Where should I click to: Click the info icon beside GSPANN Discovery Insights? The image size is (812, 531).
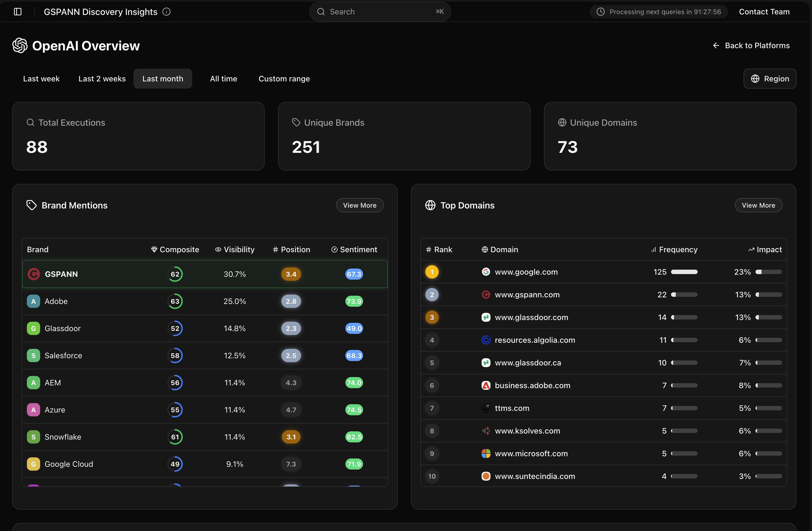coord(166,12)
